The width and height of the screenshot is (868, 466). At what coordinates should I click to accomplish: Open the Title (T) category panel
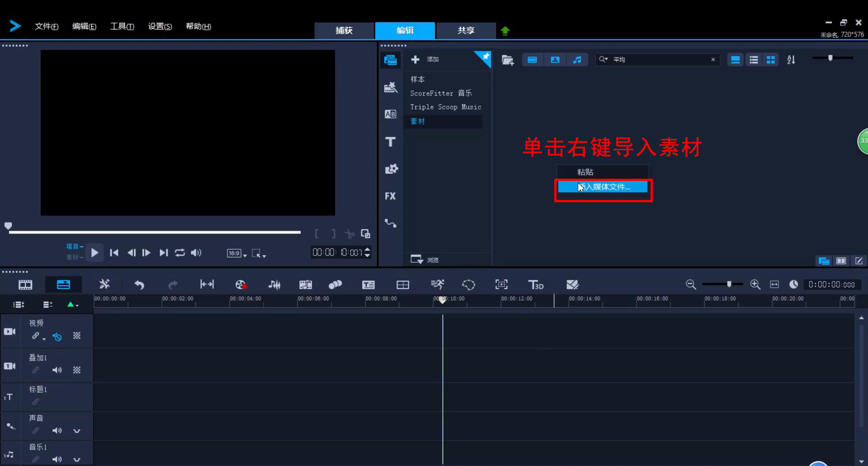391,142
